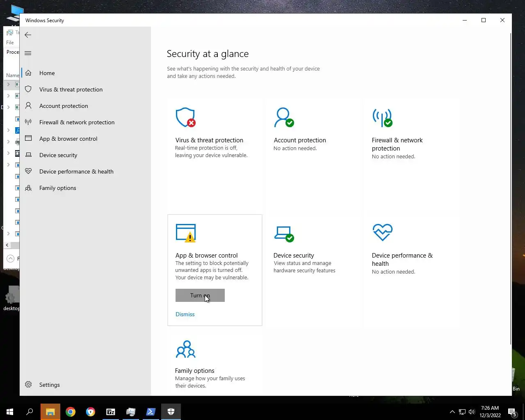Show hidden tray icons chevron

point(452,412)
